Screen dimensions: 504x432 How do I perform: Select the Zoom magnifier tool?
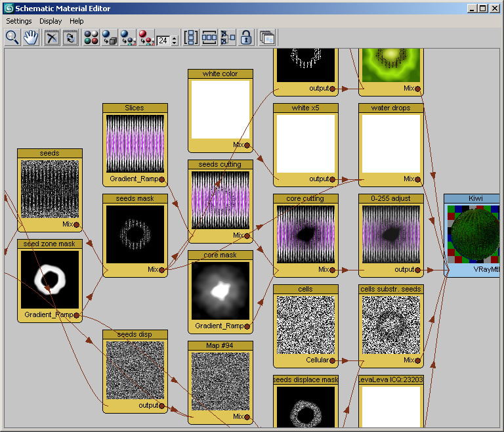(12, 37)
